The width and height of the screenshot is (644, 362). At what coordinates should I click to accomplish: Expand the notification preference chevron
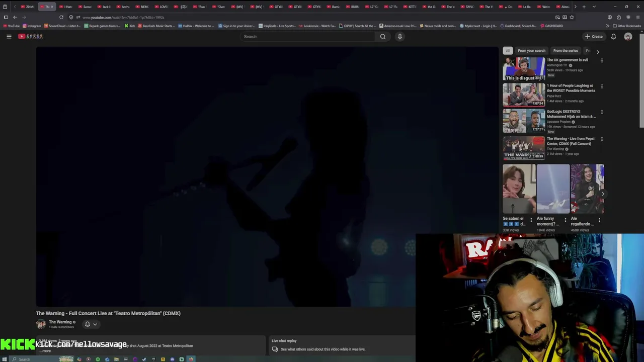point(95,324)
